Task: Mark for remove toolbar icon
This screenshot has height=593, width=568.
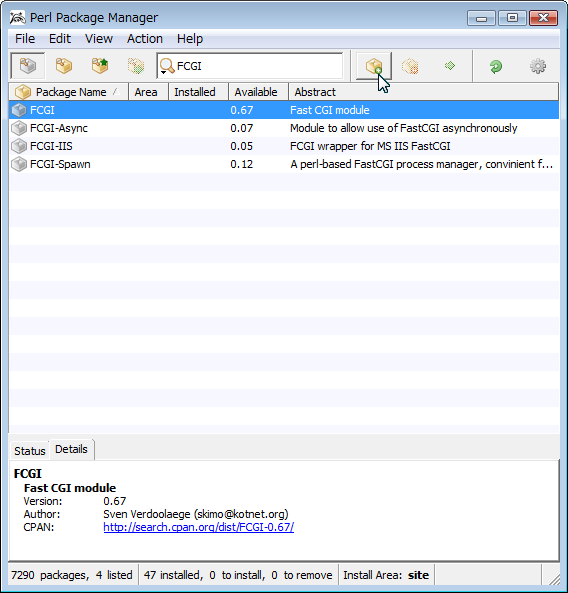Action: (410, 66)
